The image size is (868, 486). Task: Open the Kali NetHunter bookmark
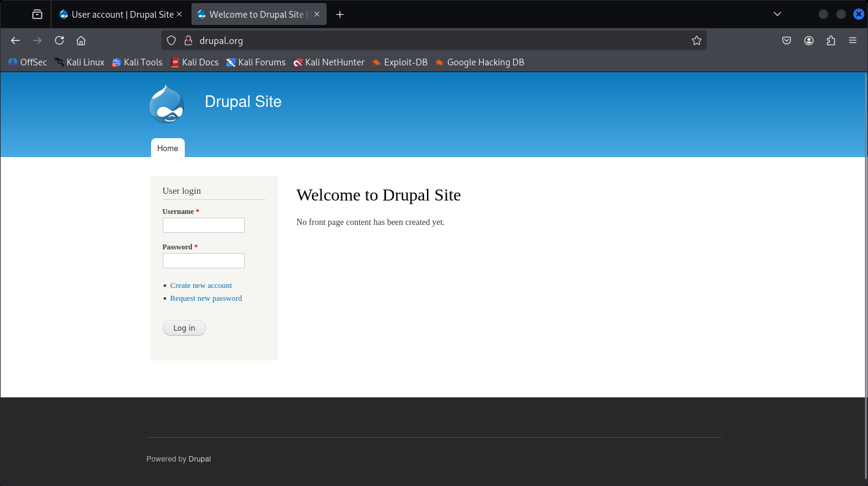click(x=328, y=62)
